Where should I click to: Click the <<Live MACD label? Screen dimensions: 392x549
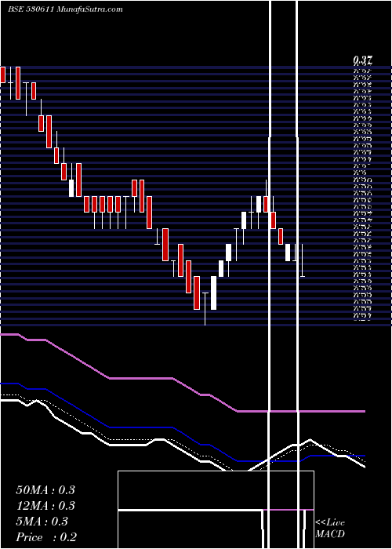tap(330, 529)
